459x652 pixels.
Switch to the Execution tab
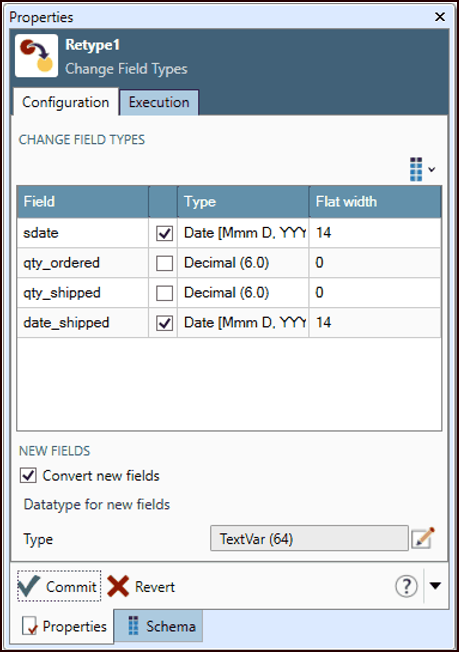click(159, 102)
